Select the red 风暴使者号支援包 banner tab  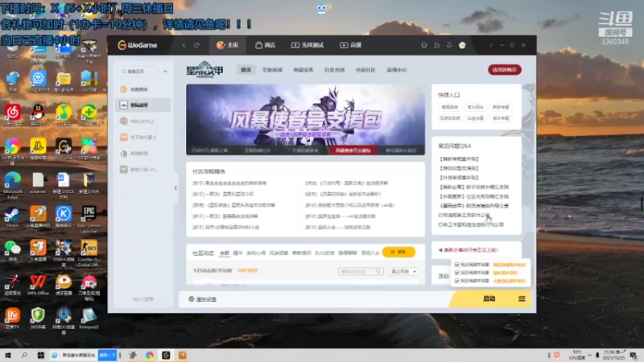[353, 150]
